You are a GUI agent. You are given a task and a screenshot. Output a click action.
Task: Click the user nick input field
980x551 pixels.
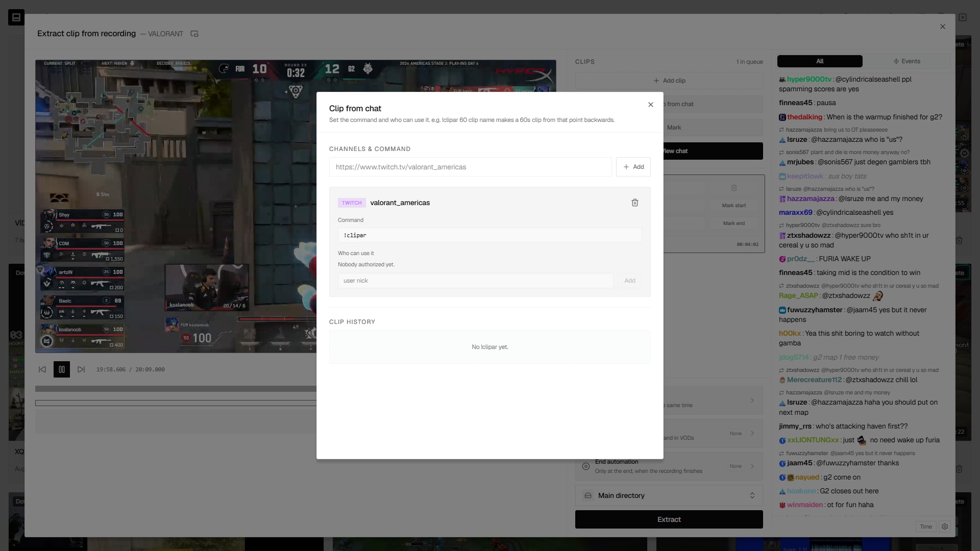click(475, 281)
